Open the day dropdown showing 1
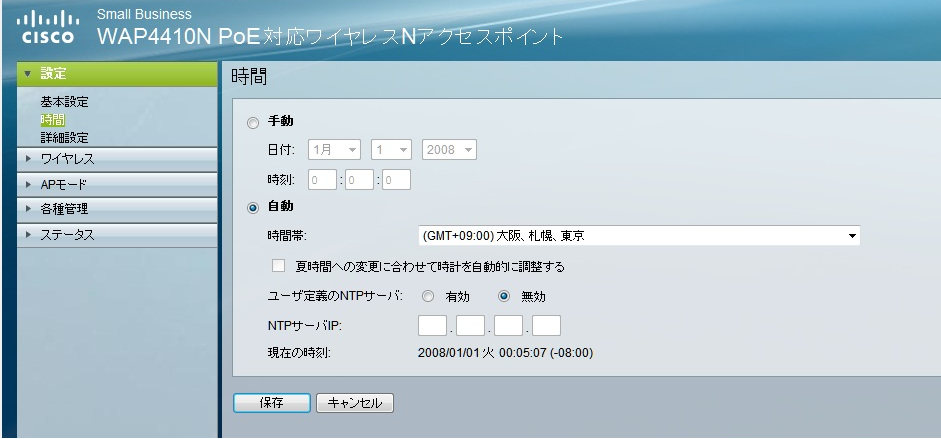 click(391, 149)
